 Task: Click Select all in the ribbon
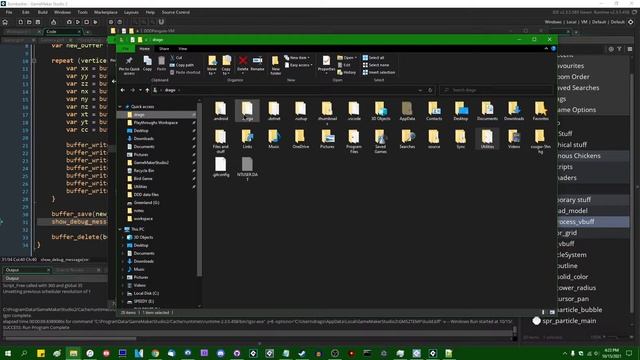(373, 58)
